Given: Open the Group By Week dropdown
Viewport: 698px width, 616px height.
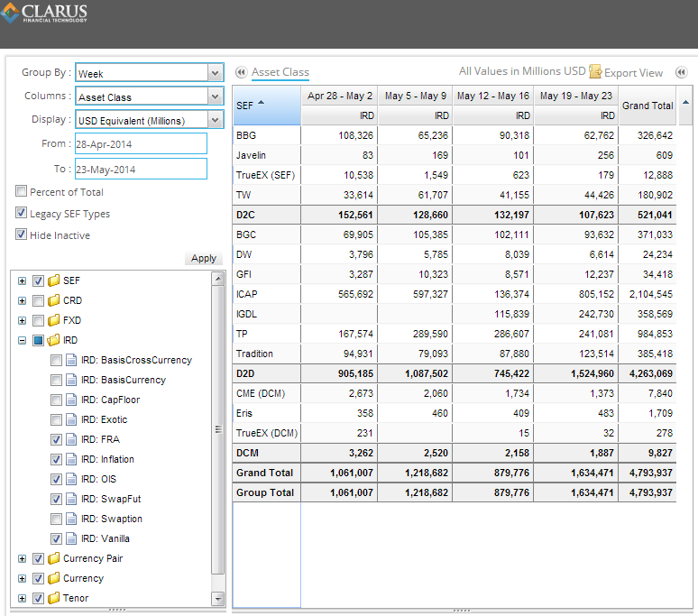Looking at the screenshot, I should point(215,73).
